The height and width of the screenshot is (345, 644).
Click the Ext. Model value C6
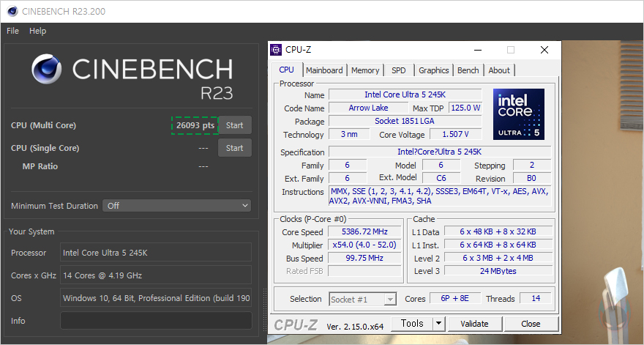(441, 178)
